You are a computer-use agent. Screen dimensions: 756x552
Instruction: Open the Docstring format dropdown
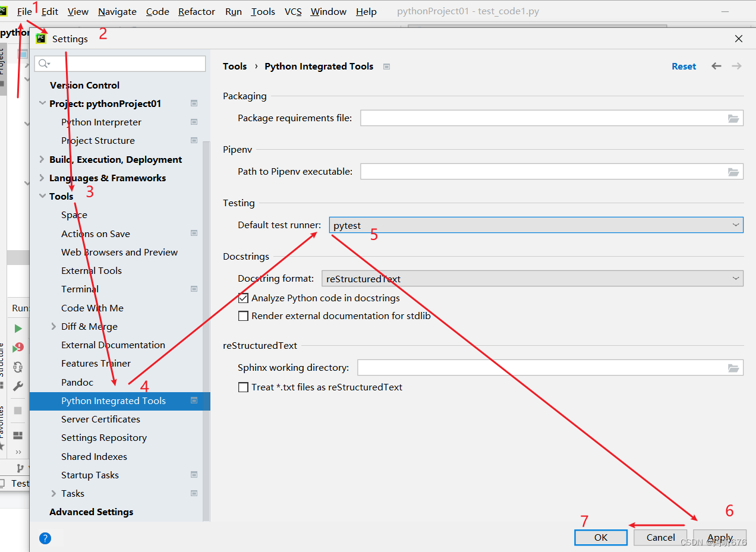[533, 279]
